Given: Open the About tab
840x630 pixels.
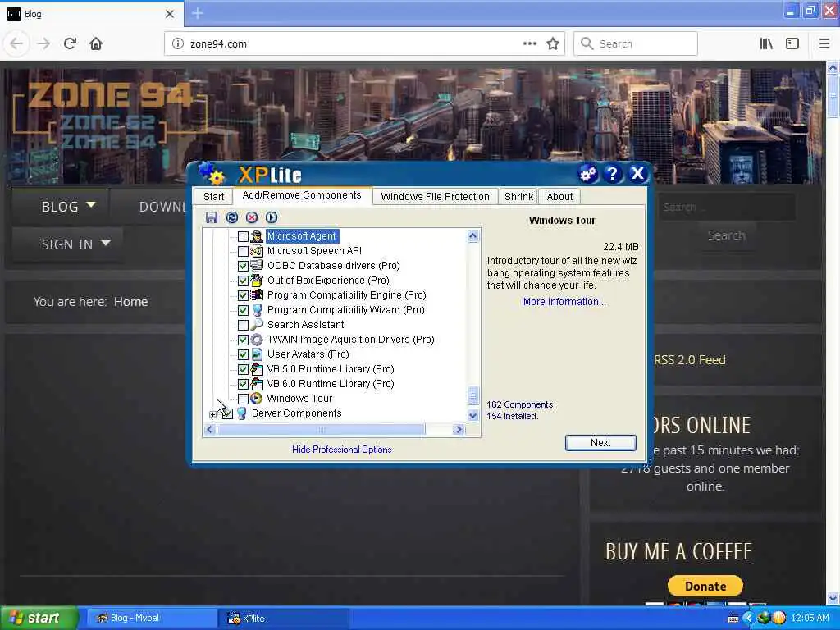Looking at the screenshot, I should (x=559, y=197).
